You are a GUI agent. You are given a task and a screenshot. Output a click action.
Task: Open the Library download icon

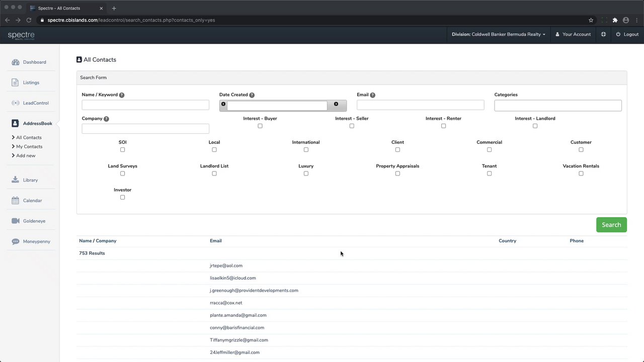coord(15,180)
